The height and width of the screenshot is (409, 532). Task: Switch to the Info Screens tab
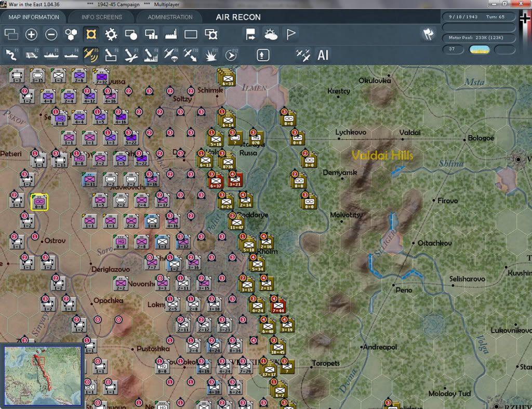[x=101, y=17]
